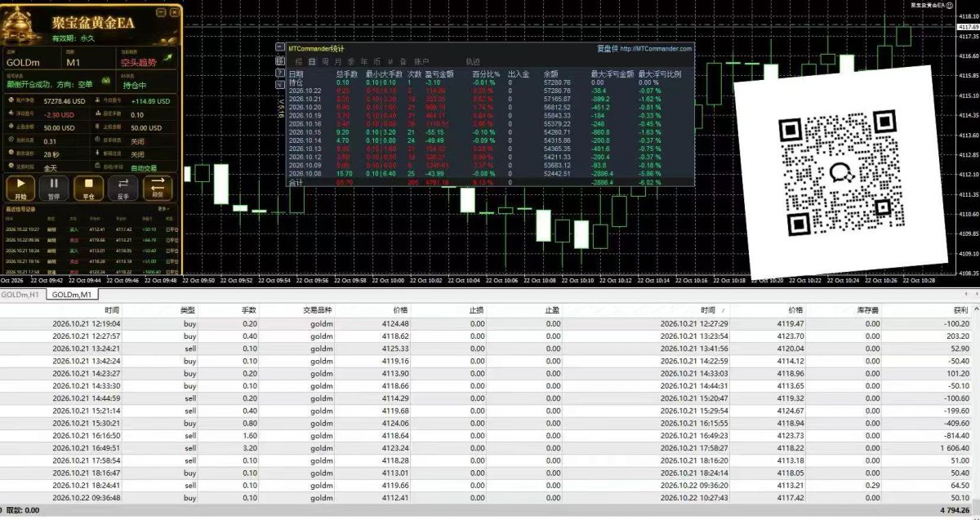This screenshot has width=980, height=520.
Task: Click the signal status icon beside 方向：空单
Action: [105, 82]
